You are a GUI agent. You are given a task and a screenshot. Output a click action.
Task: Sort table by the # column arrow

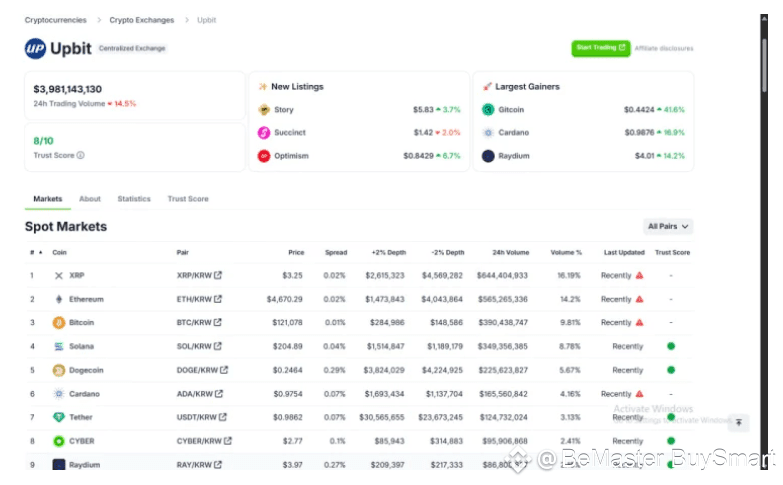tap(40, 252)
